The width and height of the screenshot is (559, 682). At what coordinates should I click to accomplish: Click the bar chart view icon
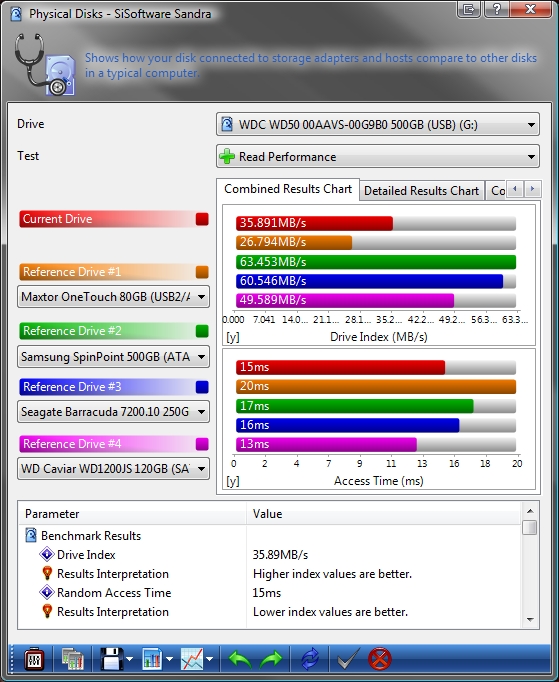152,660
